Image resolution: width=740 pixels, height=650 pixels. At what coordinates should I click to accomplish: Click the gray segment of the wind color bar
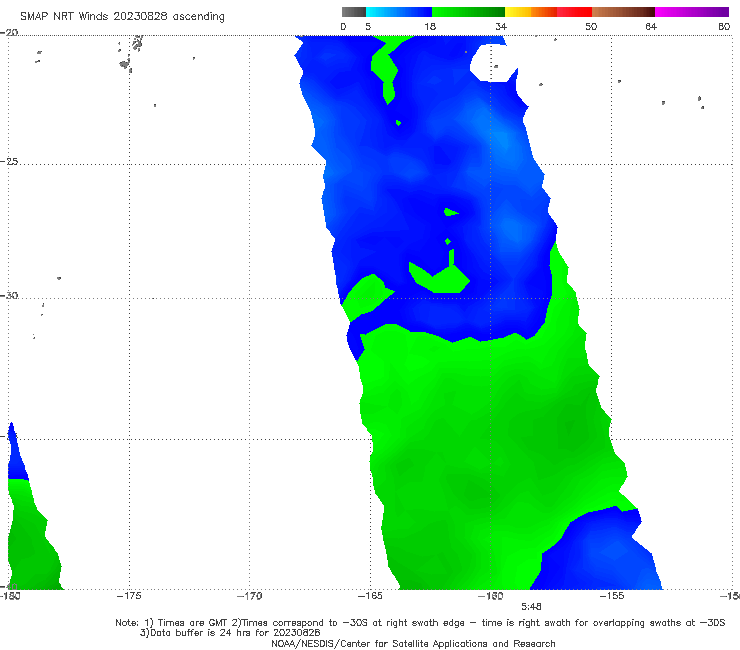pyautogui.click(x=353, y=12)
